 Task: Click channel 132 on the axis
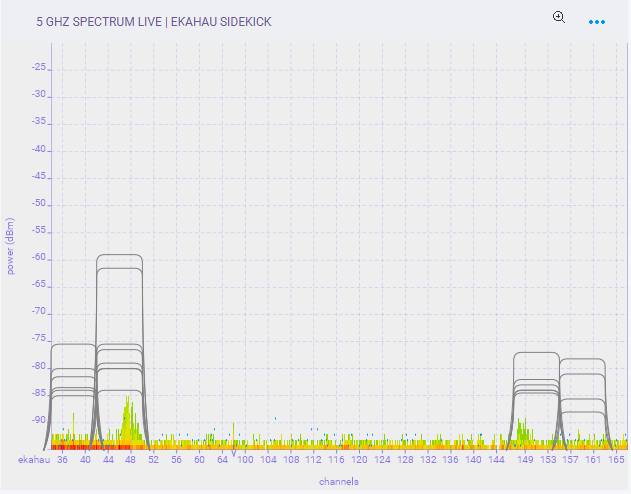pyautogui.click(x=428, y=459)
